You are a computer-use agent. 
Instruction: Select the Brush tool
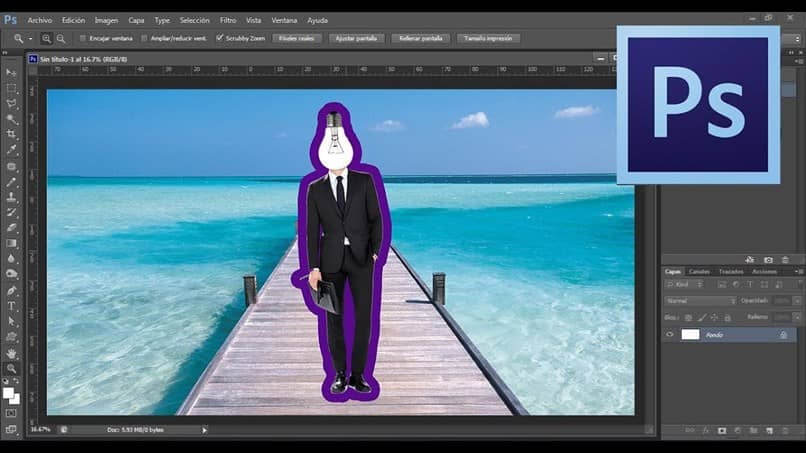click(x=11, y=182)
